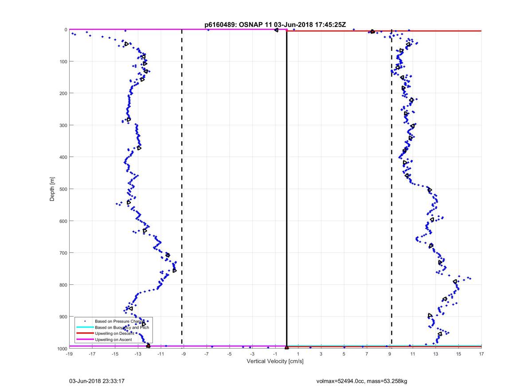Pick the magenta line sample in the legend

click(x=85, y=339)
